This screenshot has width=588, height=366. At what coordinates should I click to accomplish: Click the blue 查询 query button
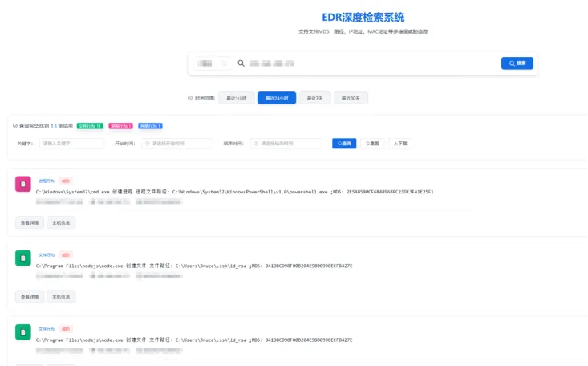coord(344,144)
